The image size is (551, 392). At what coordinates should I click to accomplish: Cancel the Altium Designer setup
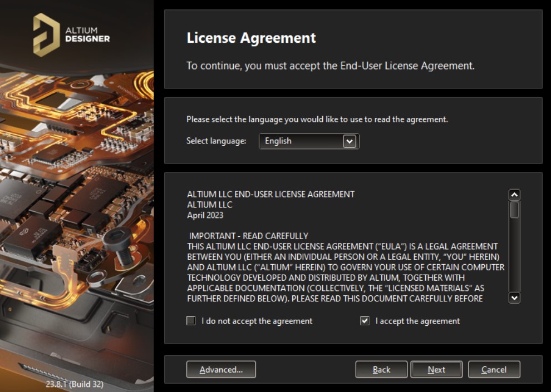click(494, 369)
